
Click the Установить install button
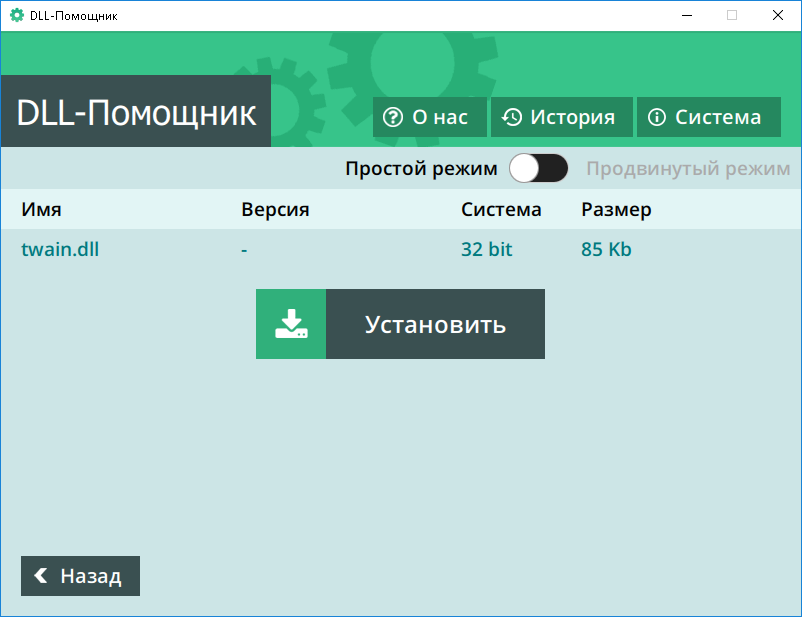click(x=400, y=324)
